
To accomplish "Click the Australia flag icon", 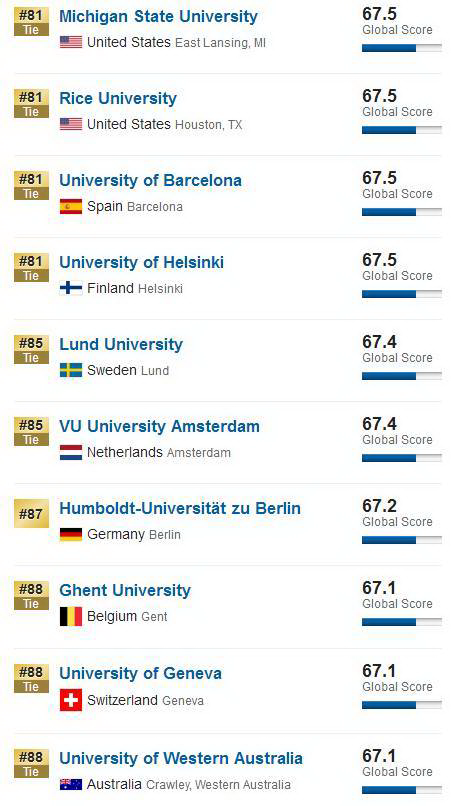I will coord(71,784).
